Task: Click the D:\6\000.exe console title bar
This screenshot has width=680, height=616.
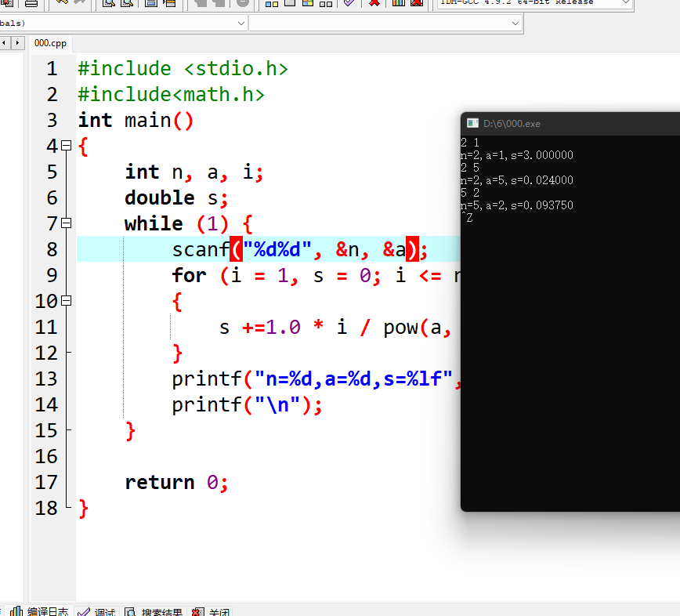Action: click(570, 124)
